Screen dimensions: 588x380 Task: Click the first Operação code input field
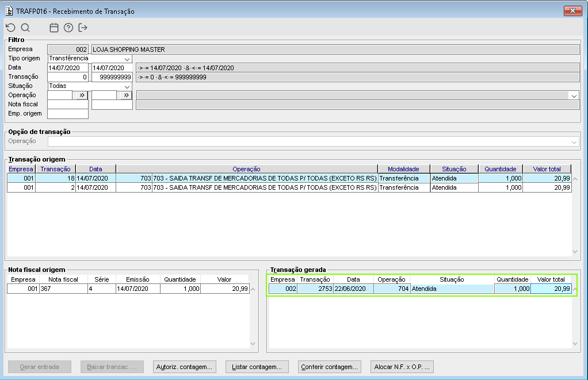coord(60,95)
